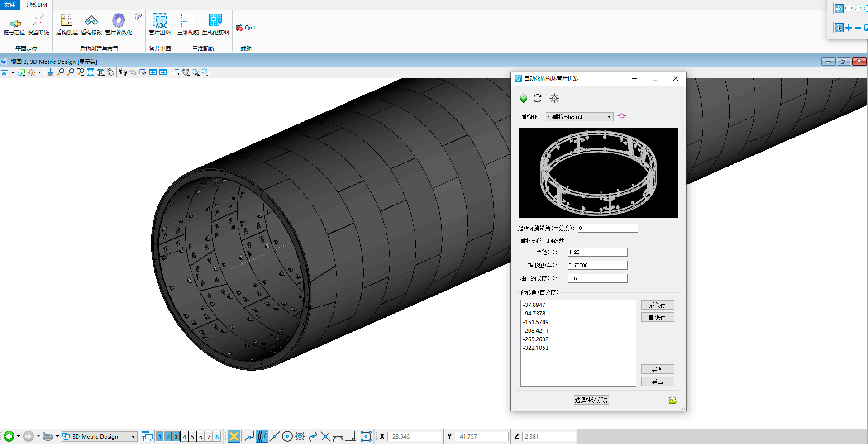Expand the display style dropdown arrow
868x444 pixels.
click(39, 72)
